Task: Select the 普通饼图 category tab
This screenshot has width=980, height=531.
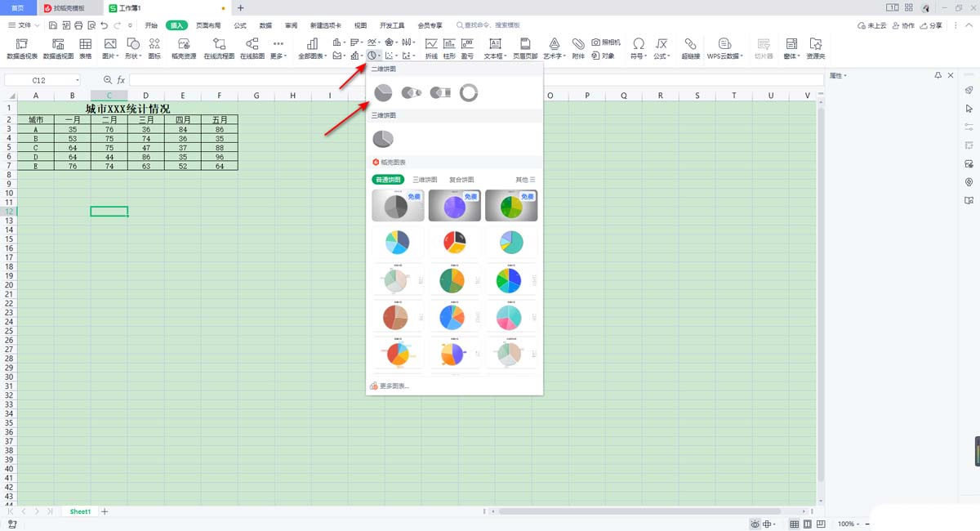Action: [x=388, y=179]
